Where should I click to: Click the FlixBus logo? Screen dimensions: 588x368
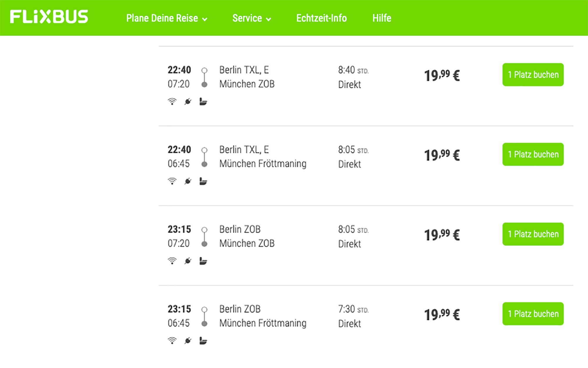[x=49, y=16]
